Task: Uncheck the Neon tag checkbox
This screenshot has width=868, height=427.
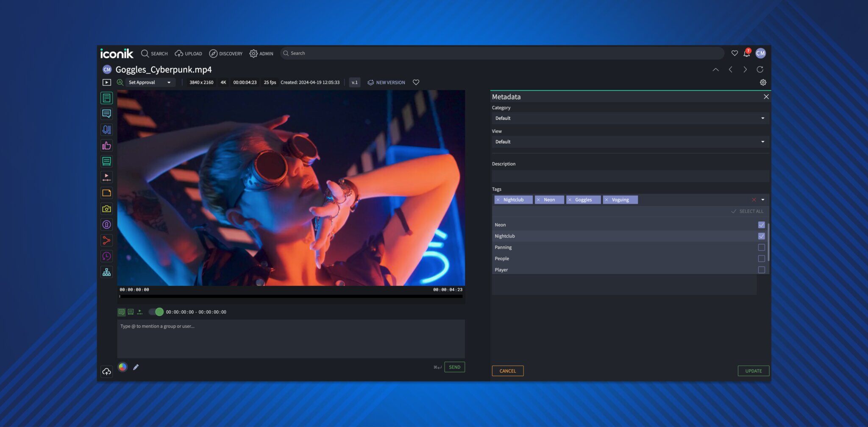Action: pyautogui.click(x=761, y=225)
